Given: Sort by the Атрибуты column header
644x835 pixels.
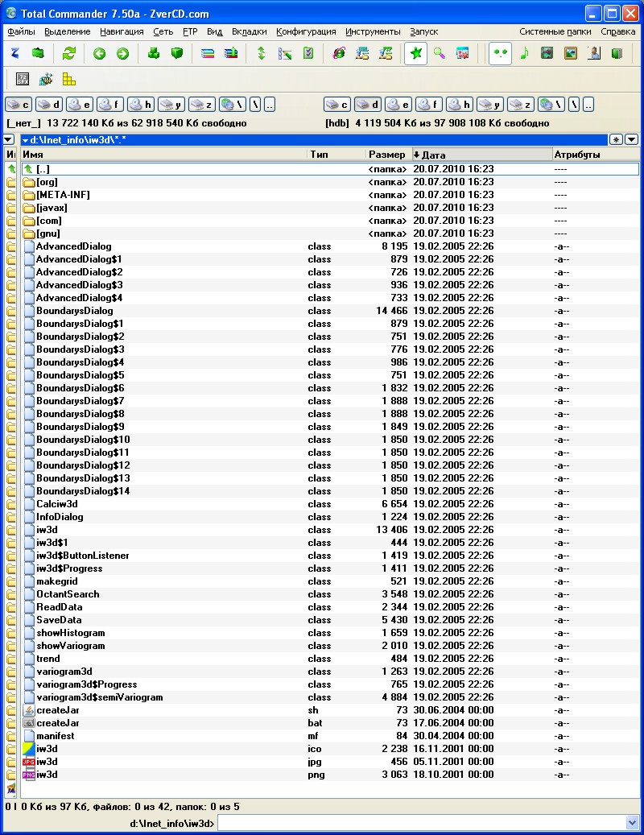Looking at the screenshot, I should [x=596, y=155].
